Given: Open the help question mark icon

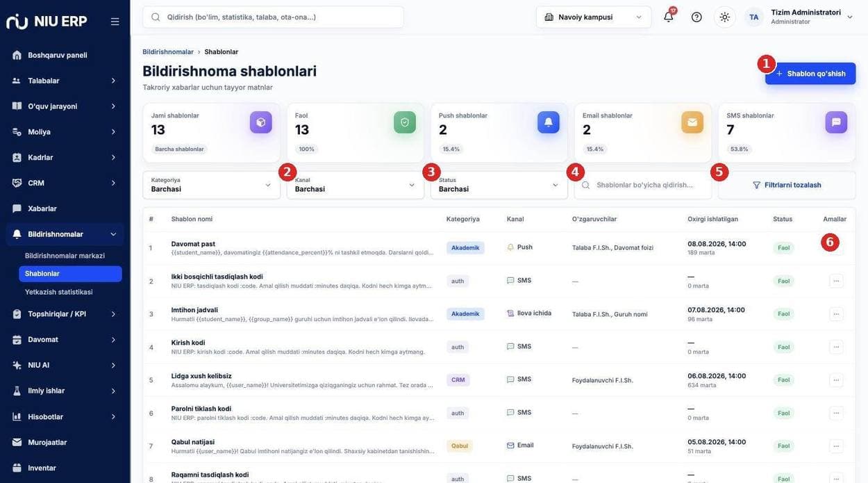Looking at the screenshot, I should click(696, 17).
